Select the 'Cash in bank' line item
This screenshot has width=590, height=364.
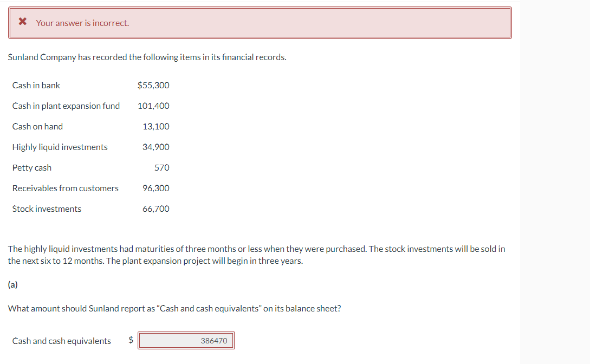point(36,85)
